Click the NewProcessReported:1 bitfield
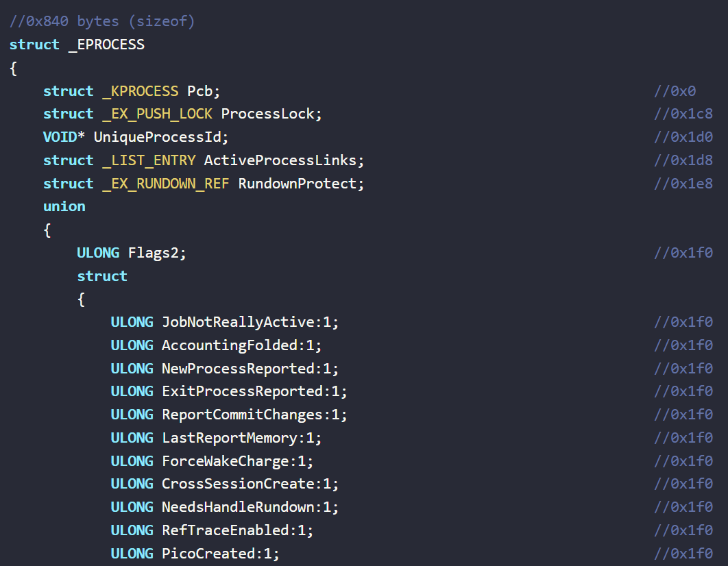Viewport: 728px width, 566px height. tap(246, 369)
